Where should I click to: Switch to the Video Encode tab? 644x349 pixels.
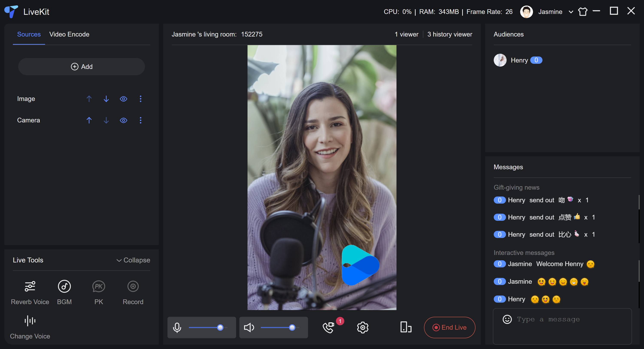tap(69, 34)
